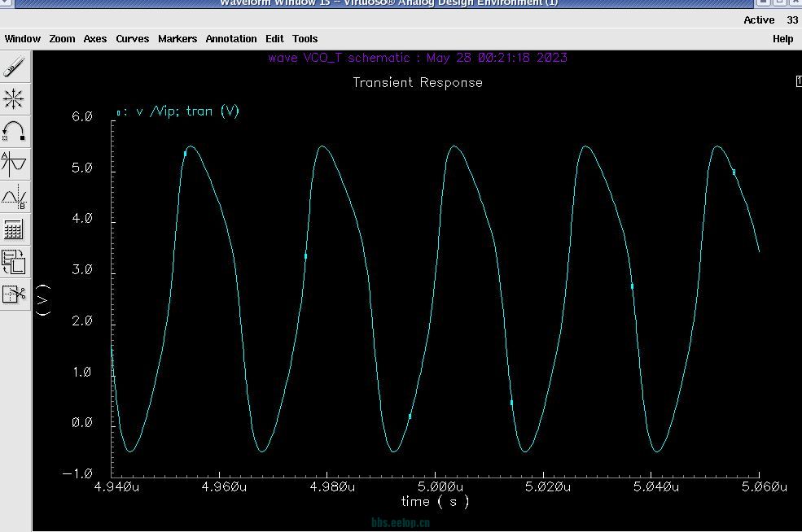Click the -1.0 label on voltage axis

[77, 473]
